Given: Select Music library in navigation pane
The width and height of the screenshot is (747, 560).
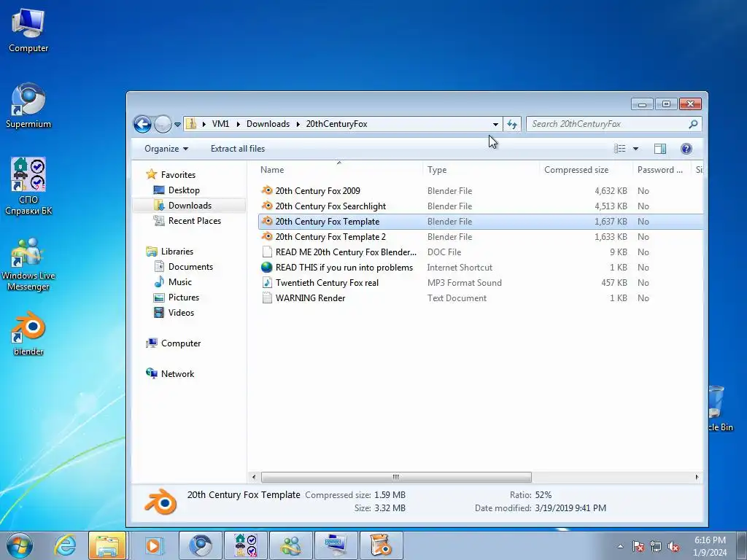Looking at the screenshot, I should coord(179,282).
